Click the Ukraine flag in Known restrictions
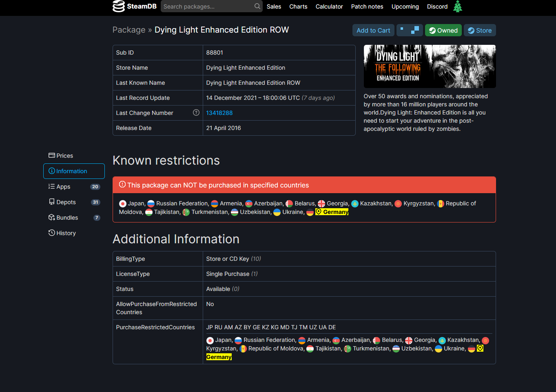The width and height of the screenshot is (556, 392). pyautogui.click(x=277, y=212)
